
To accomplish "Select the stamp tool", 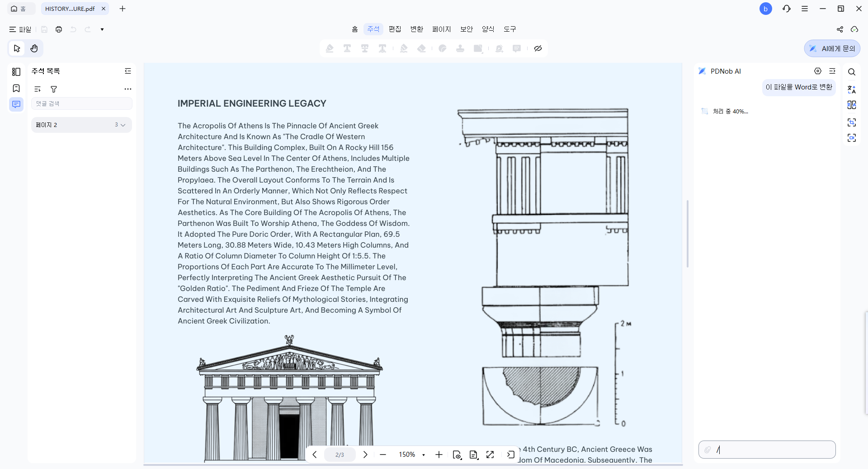I will pyautogui.click(x=460, y=48).
